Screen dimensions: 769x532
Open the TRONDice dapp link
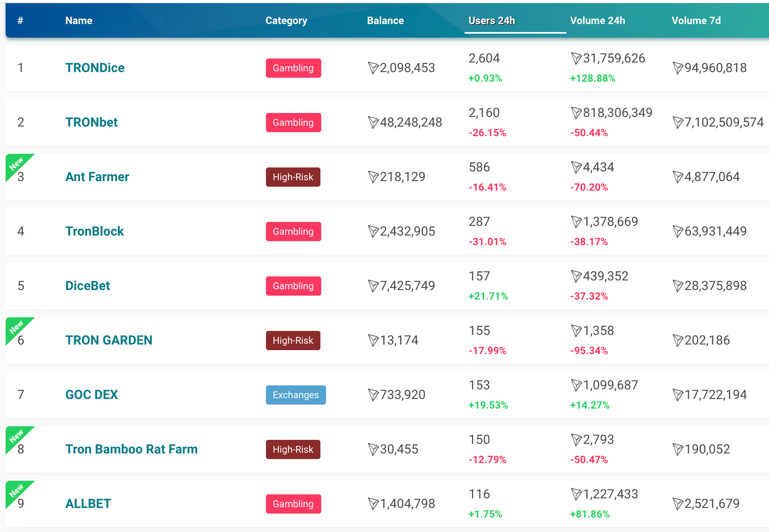point(95,68)
